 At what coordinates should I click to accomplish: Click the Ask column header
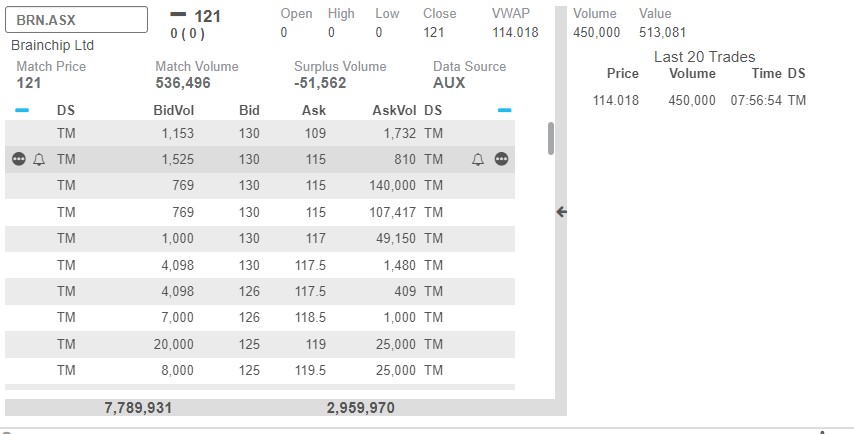coord(314,111)
